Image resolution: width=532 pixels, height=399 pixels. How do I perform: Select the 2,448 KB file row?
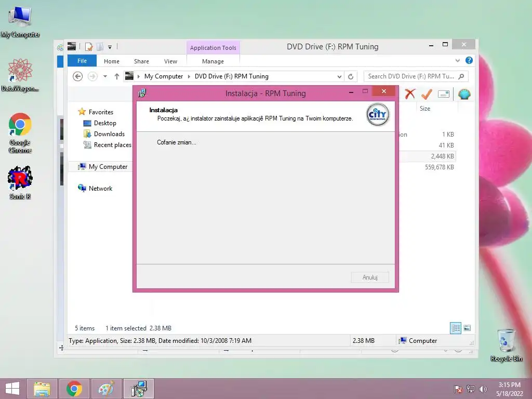pyautogui.click(x=428, y=156)
